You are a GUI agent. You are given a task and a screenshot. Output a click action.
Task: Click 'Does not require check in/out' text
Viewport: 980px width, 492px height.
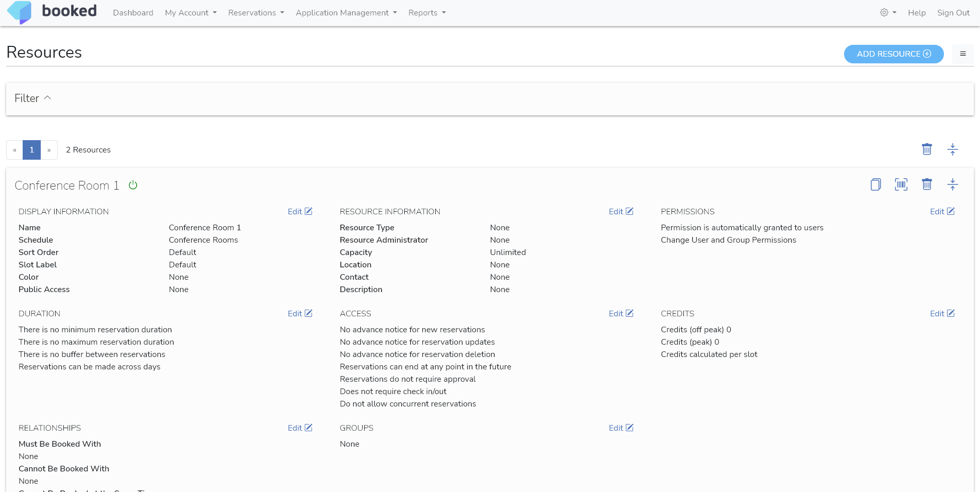pos(393,392)
